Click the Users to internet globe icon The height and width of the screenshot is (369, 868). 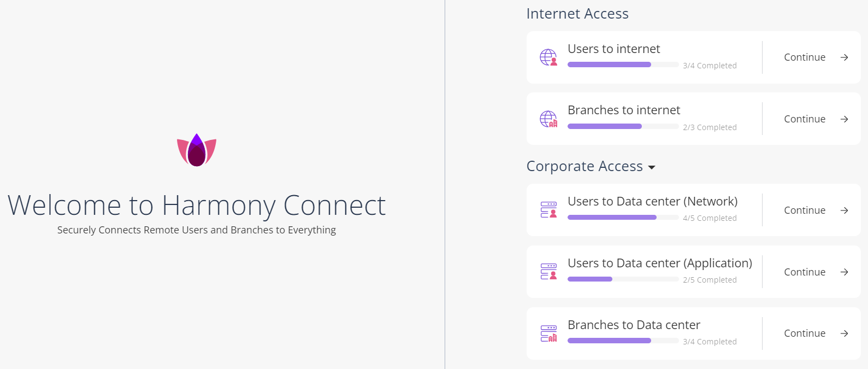[548, 57]
